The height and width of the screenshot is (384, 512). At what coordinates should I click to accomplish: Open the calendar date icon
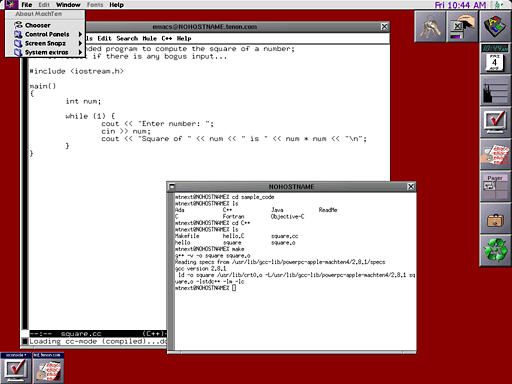coord(494,62)
